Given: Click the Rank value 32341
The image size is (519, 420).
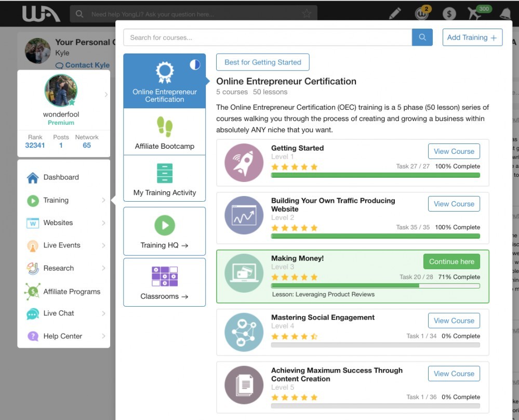Looking at the screenshot, I should click(35, 146).
